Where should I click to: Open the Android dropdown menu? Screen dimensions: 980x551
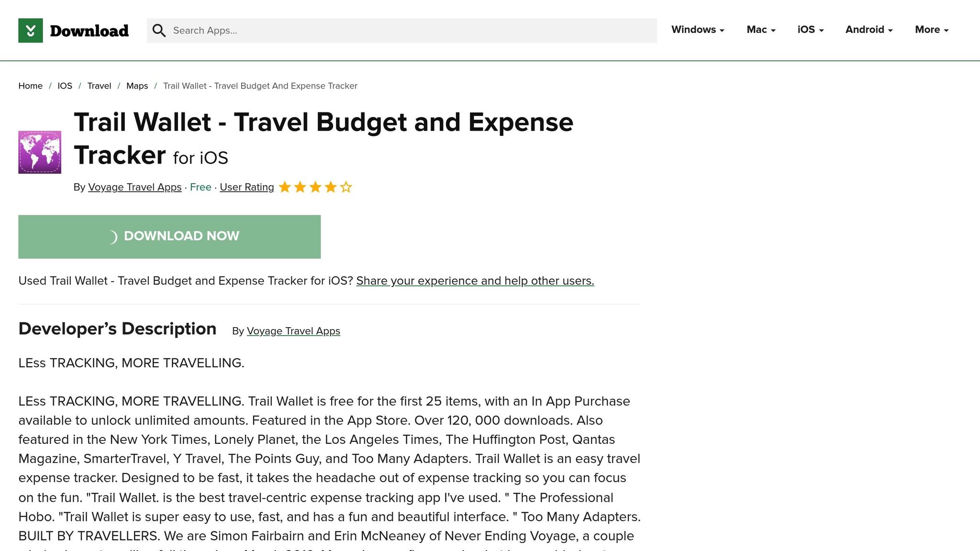click(869, 30)
